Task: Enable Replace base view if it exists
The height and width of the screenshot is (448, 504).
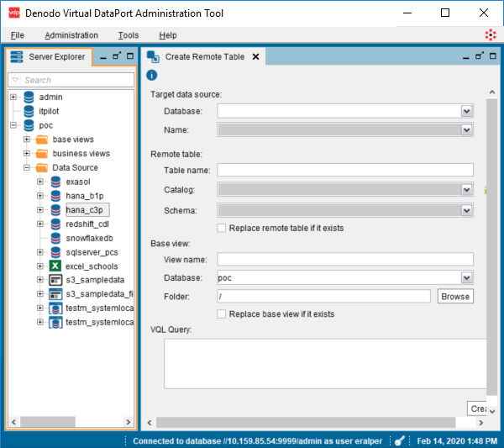Action: pos(222,314)
